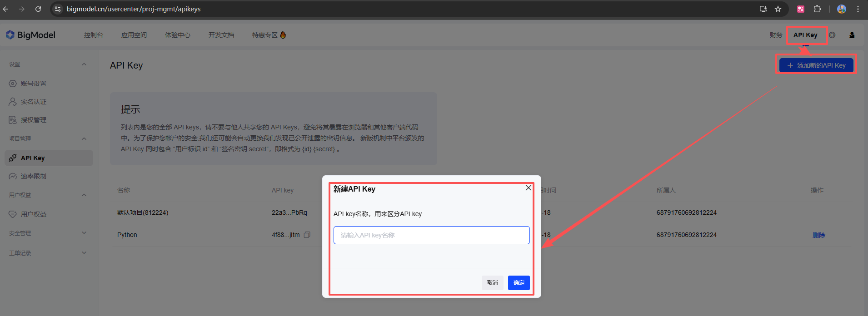This screenshot has height=316, width=868.
Task: Open 财务 in the top navigation
Action: pos(776,35)
